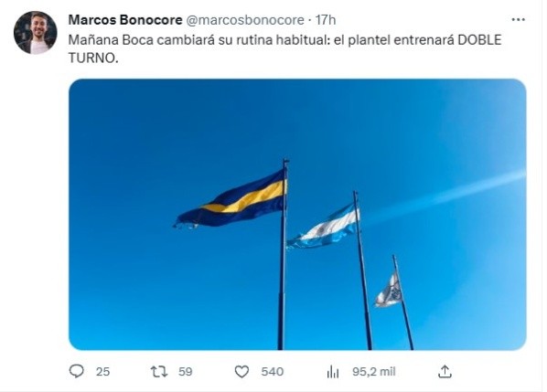This screenshot has width=547, height=392.
Task: Open the three-dot more options menu
Action: point(518,20)
